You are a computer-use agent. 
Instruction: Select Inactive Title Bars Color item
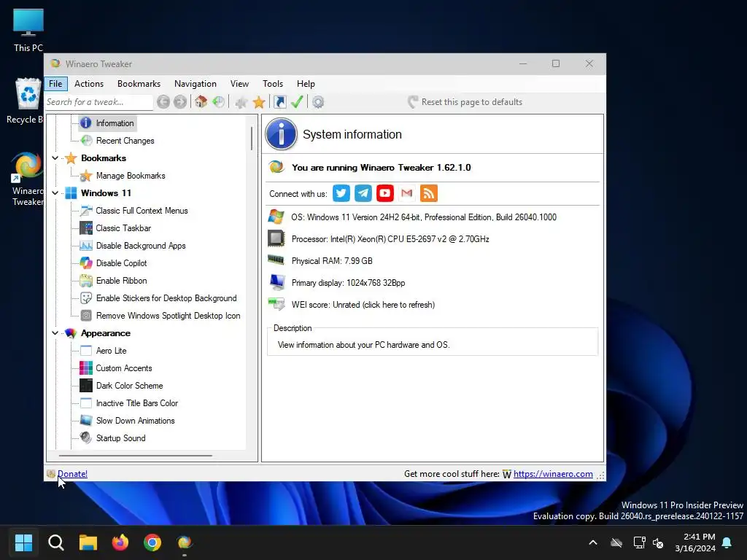coord(137,402)
